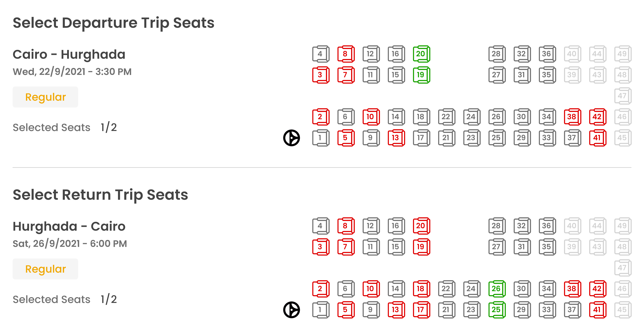Select seat 22 on the departure trip
This screenshot has width=644, height=335.
click(x=447, y=117)
